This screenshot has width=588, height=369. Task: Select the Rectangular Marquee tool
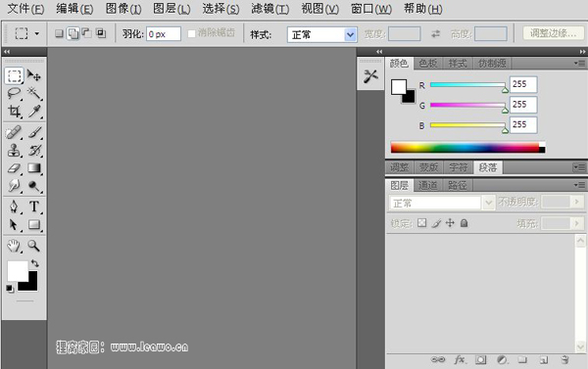click(14, 75)
